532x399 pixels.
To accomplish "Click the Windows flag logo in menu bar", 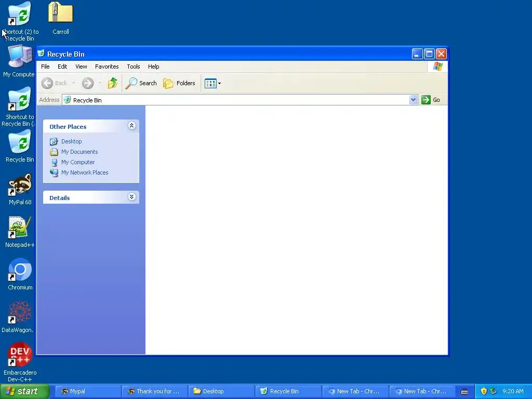I will [x=437, y=66].
